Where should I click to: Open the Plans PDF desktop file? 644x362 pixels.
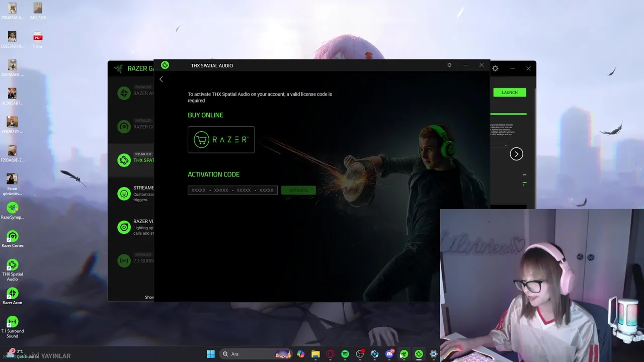(38, 40)
